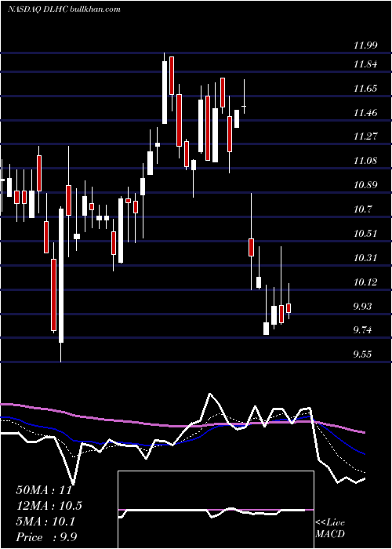Click the <<Live MACD label
Image resolution: width=392 pixels, height=549 pixels.
(x=330, y=528)
